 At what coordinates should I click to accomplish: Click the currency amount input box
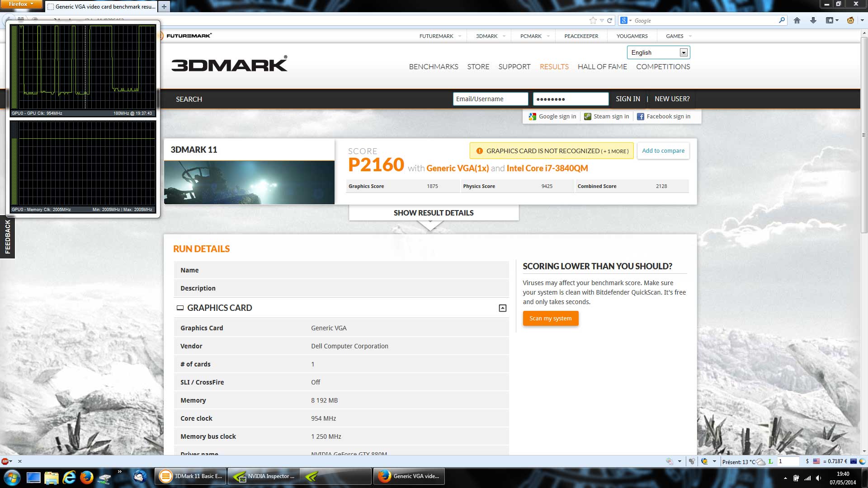788,461
